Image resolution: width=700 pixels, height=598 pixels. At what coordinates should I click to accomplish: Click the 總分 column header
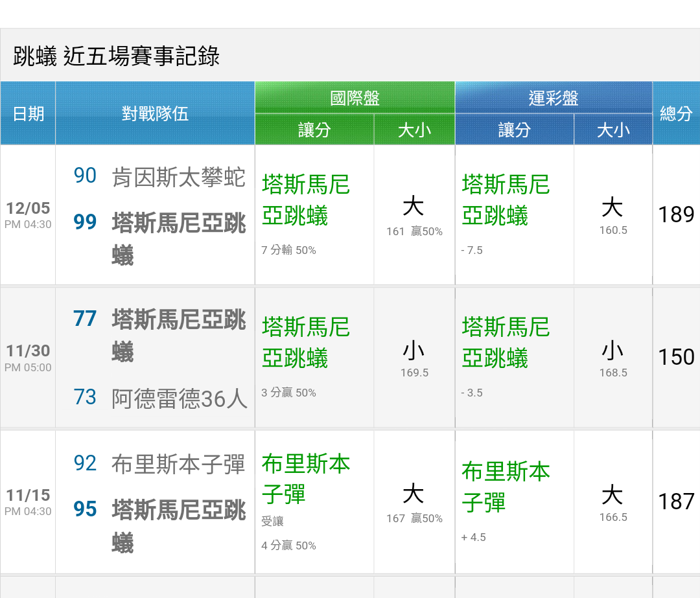[x=676, y=113]
